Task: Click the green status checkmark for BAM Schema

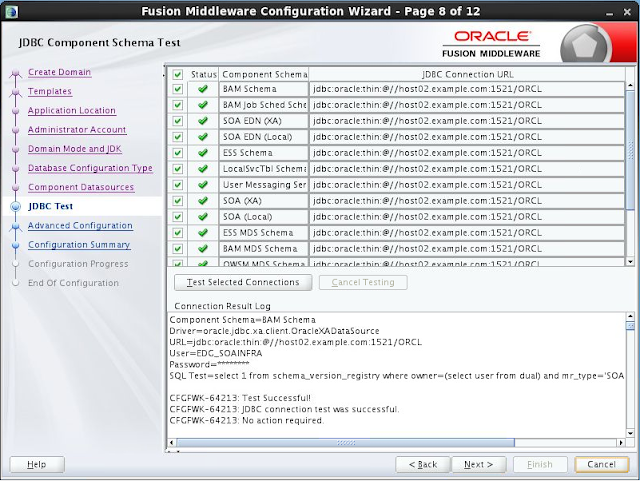Action: pyautogui.click(x=203, y=89)
